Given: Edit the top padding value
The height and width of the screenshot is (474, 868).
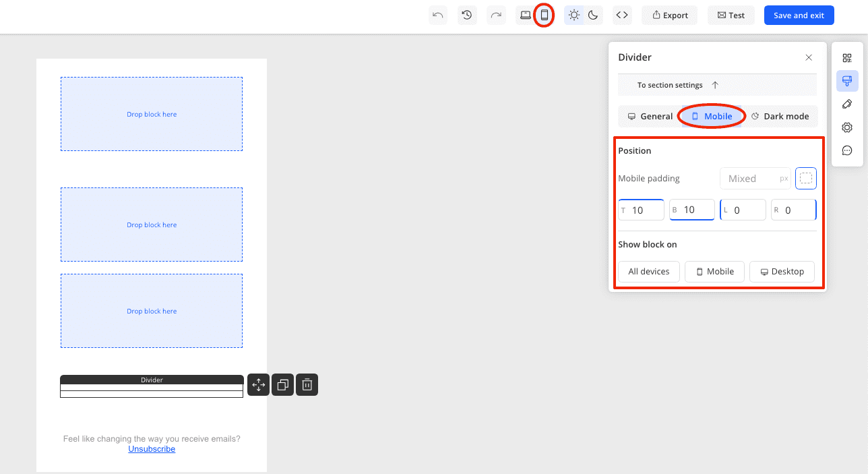Looking at the screenshot, I should [641, 210].
